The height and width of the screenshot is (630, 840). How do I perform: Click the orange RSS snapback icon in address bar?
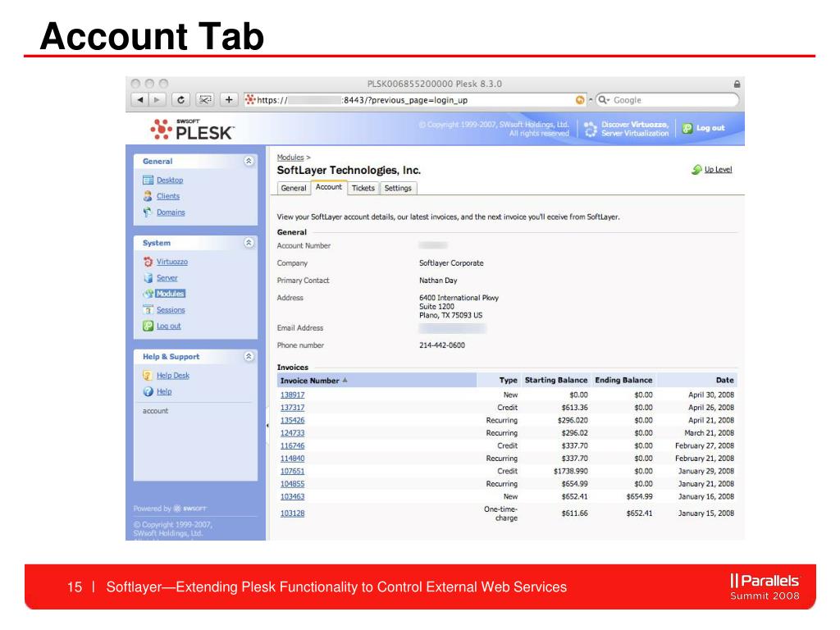click(580, 99)
